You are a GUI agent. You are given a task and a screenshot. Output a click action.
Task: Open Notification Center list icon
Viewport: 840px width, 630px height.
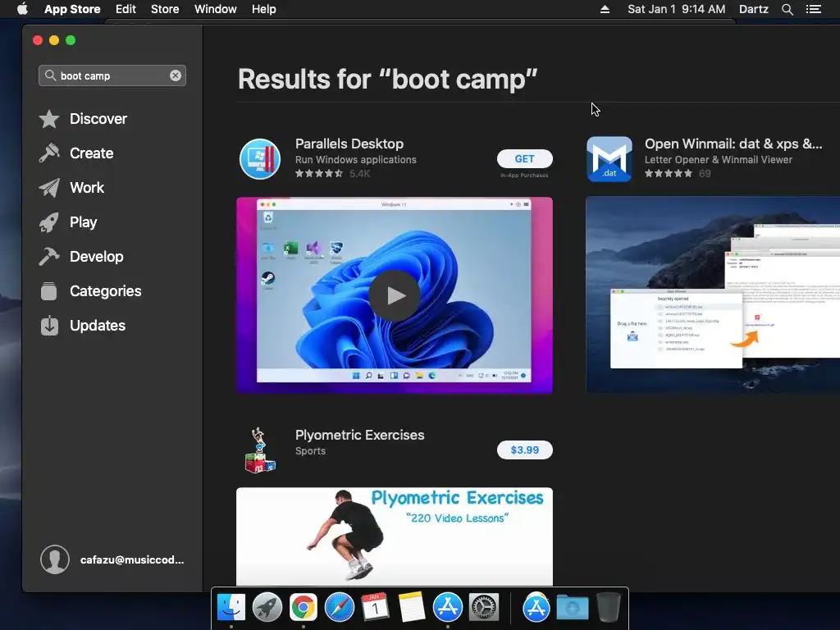(x=814, y=9)
